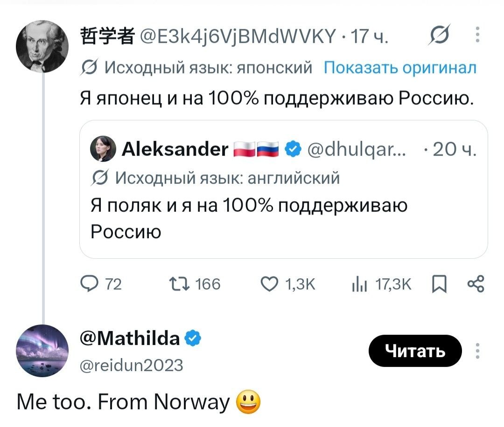Viewport: 504px width, 427px height.
Task: Click Показать оригинал link
Action: pyautogui.click(x=400, y=68)
